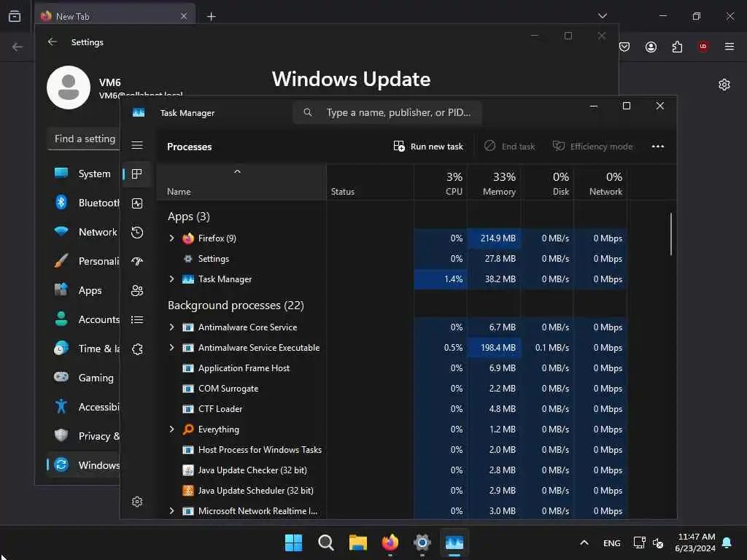Click the Efficiency mode button
The width and height of the screenshot is (747, 560).
coord(592,146)
